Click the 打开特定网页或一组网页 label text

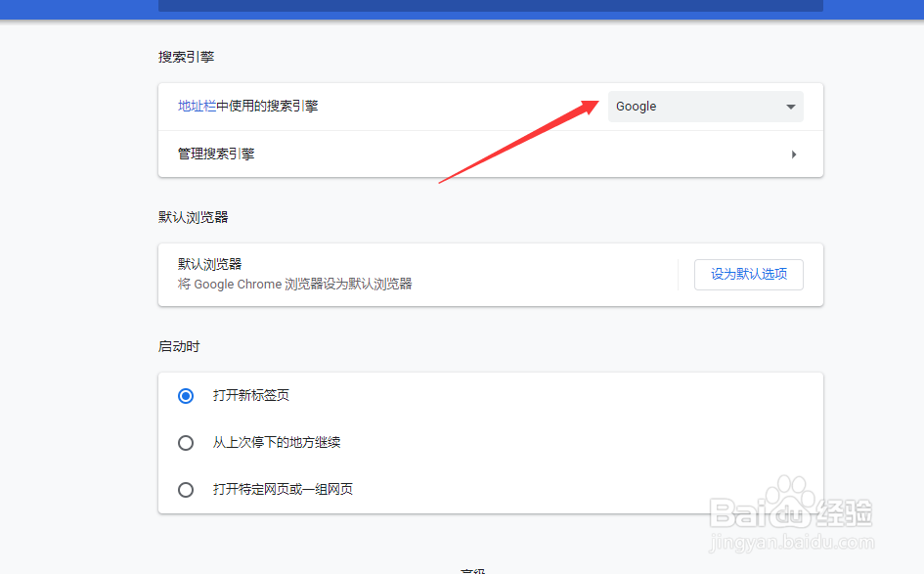coord(283,489)
